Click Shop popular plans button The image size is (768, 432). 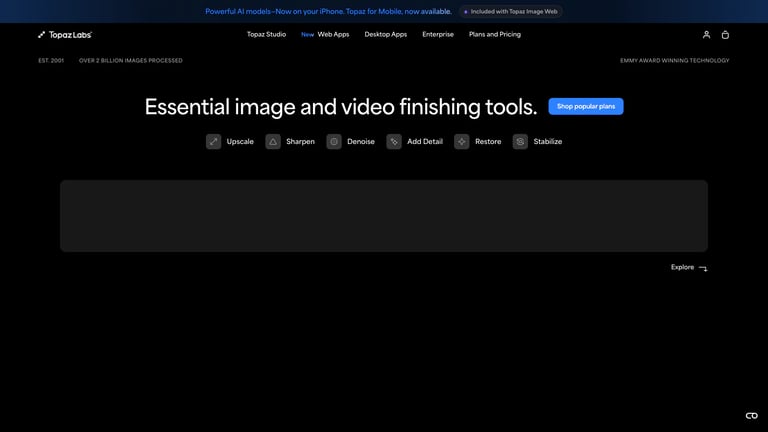(586, 106)
